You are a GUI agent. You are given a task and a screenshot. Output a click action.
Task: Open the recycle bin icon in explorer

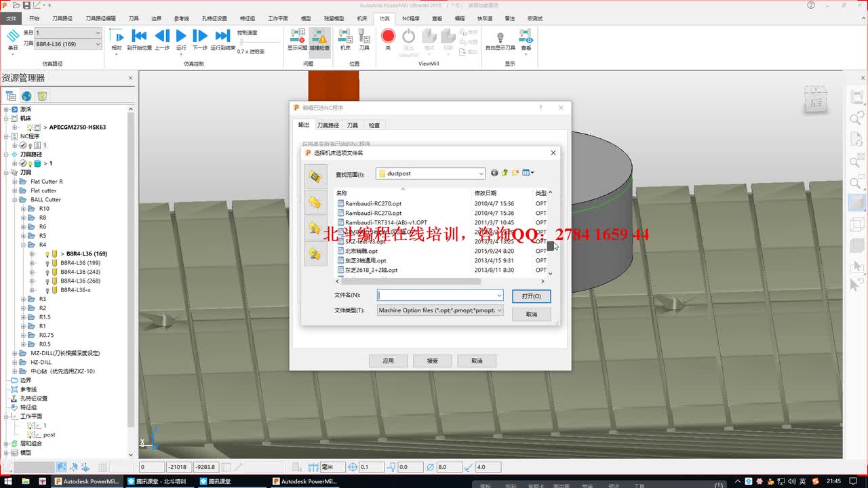point(42,96)
